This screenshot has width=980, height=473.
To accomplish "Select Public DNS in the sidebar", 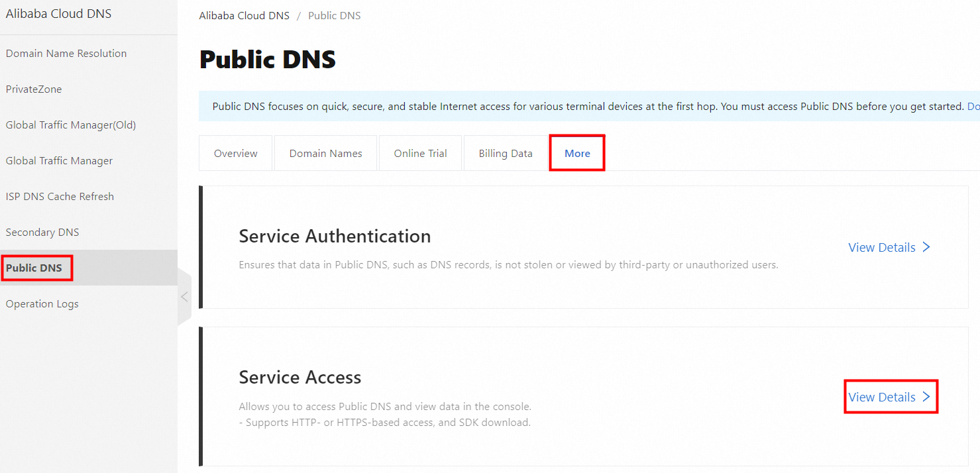I will click(34, 268).
